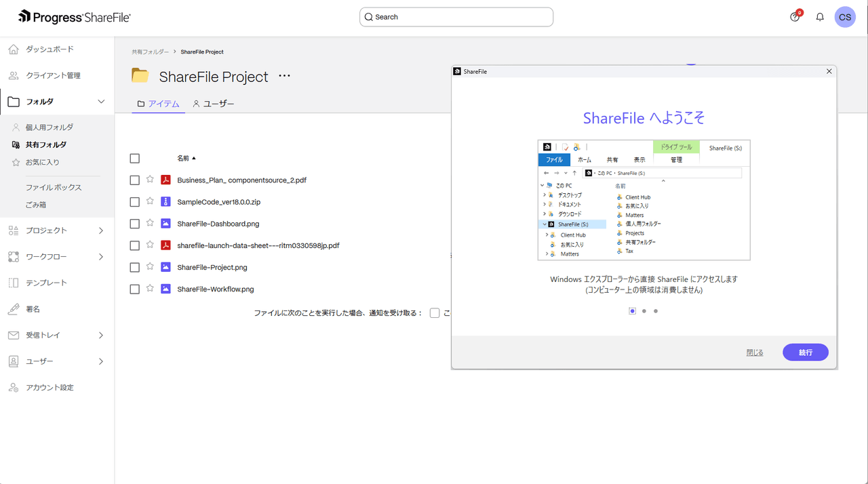
Task: Switch to the アイテム tab
Action: tap(158, 104)
